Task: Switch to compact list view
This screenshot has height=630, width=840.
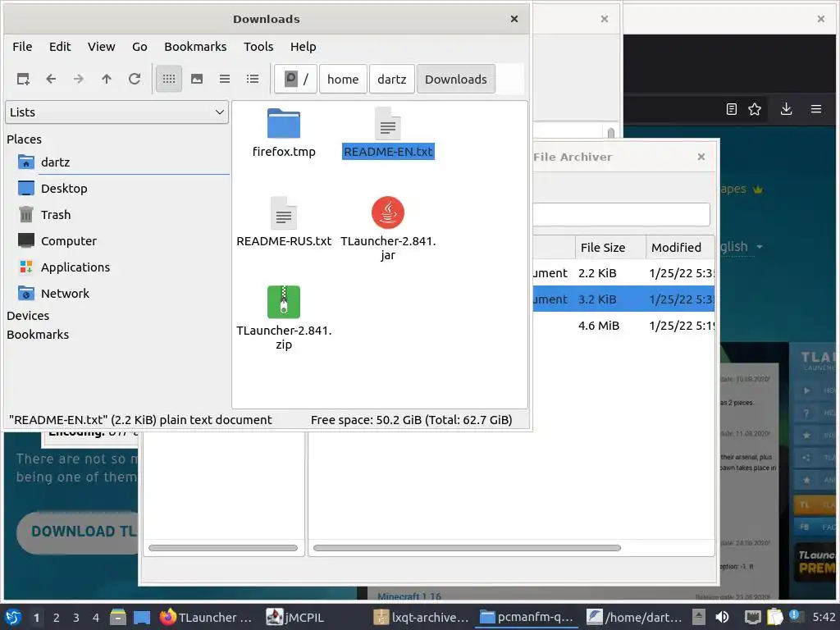Action: [225, 80]
